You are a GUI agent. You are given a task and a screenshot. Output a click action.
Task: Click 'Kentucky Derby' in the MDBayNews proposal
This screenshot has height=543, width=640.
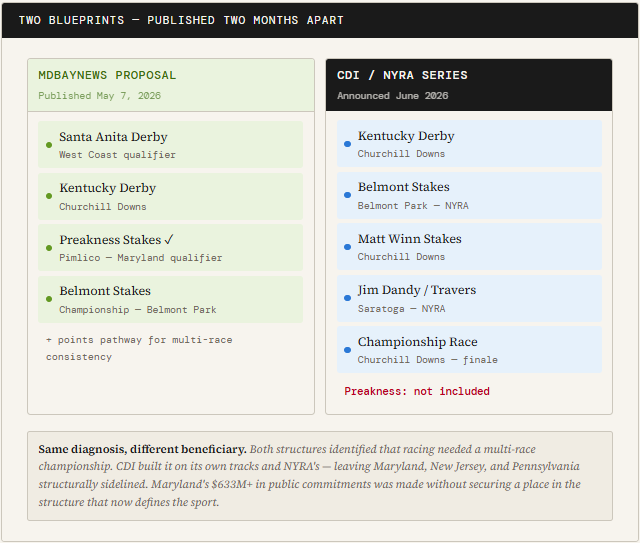click(x=107, y=188)
